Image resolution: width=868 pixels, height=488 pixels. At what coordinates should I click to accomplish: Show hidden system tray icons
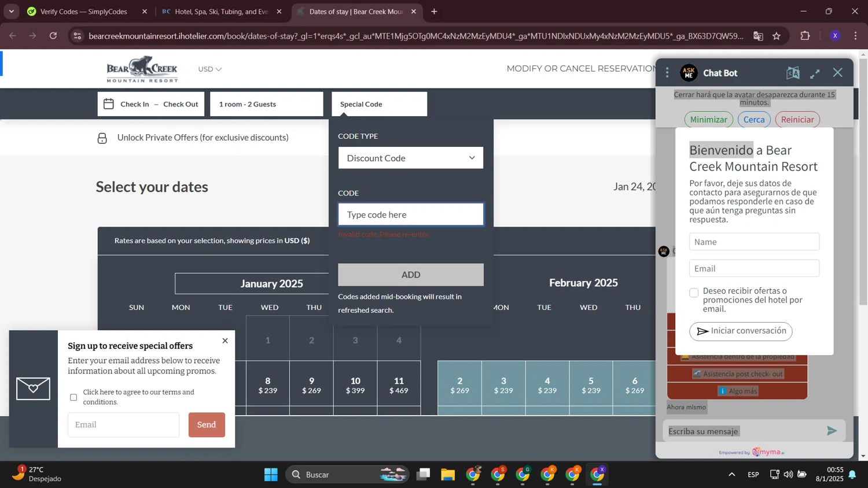coord(731,475)
